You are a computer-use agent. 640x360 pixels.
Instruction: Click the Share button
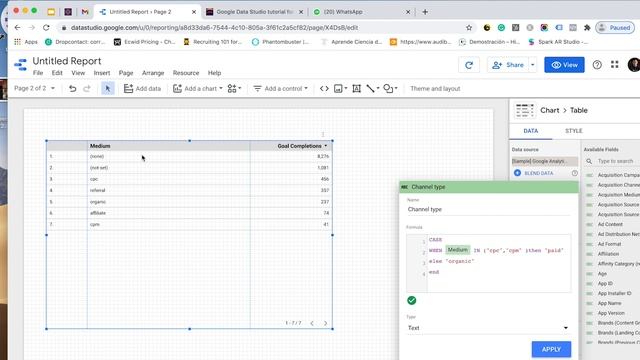coord(508,65)
